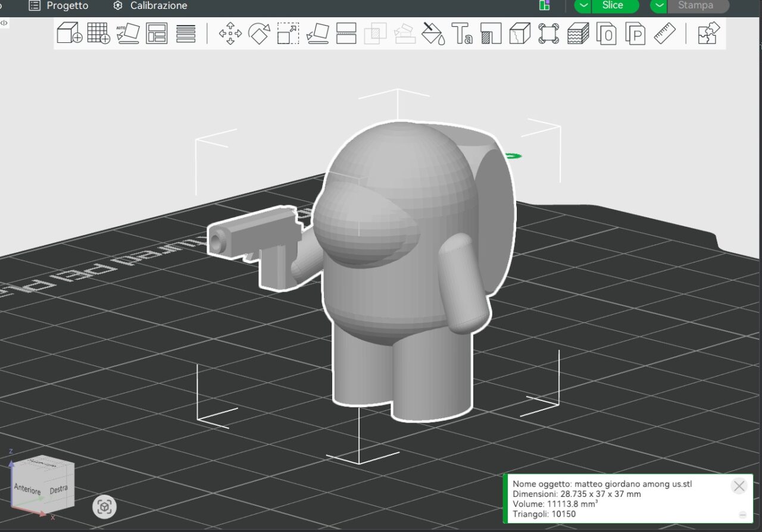Expand the Stampa dropdown arrow
Viewport: 762px width, 532px height.
(x=659, y=6)
